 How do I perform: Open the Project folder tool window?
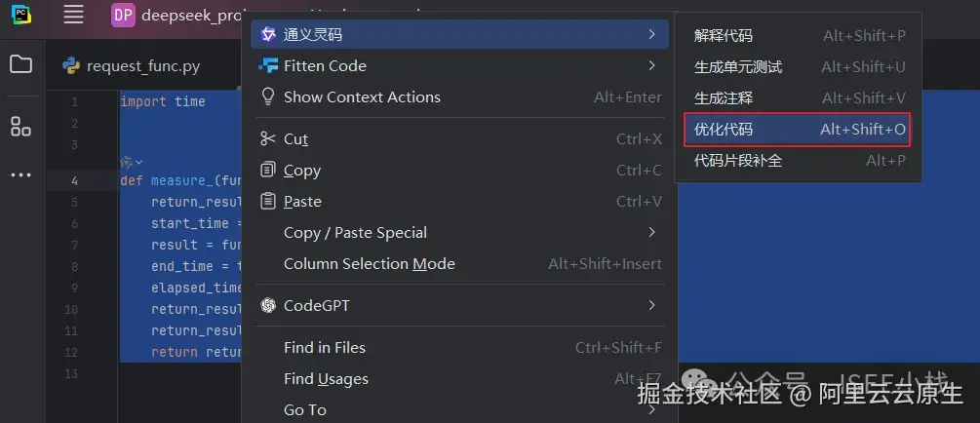(x=20, y=65)
